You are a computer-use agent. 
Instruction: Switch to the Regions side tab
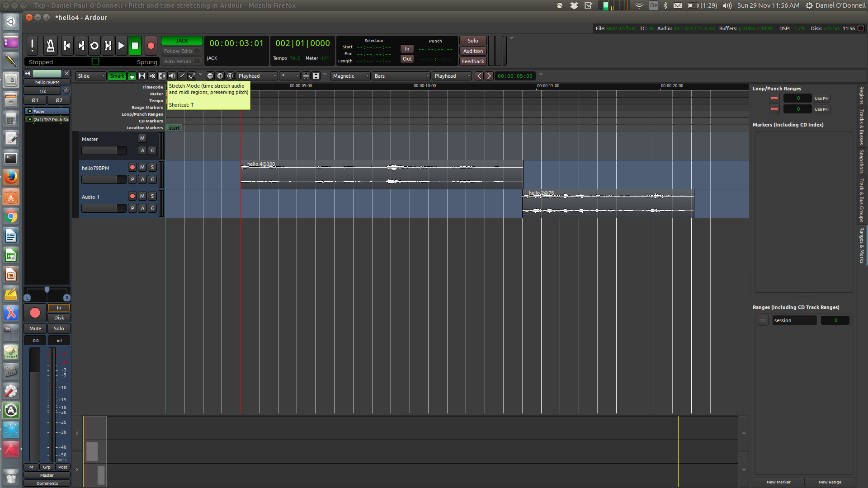[x=862, y=95]
